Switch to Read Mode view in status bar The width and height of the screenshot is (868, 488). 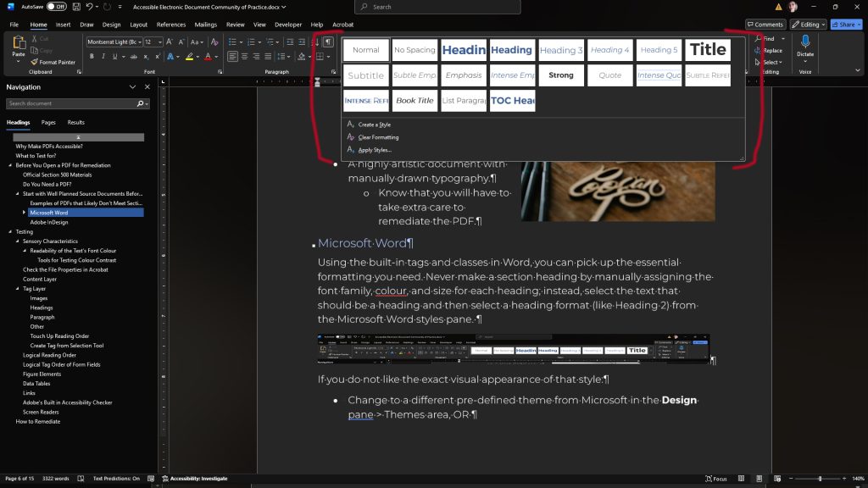[x=741, y=479]
